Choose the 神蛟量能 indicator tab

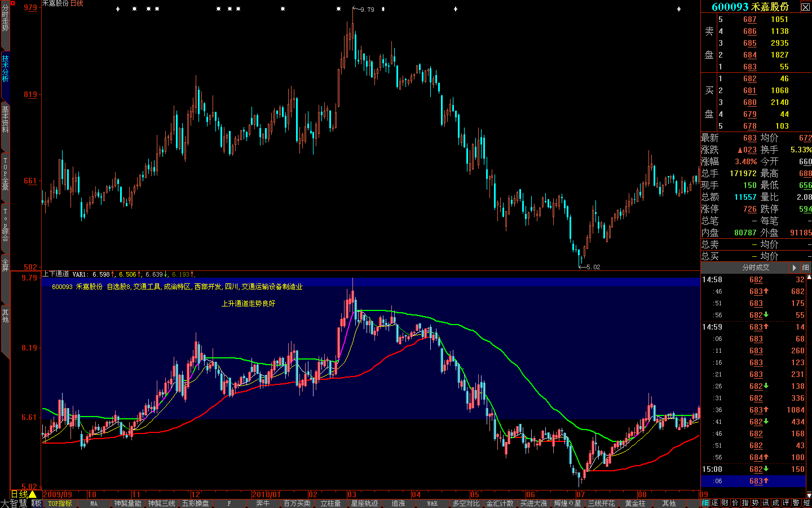(x=127, y=503)
